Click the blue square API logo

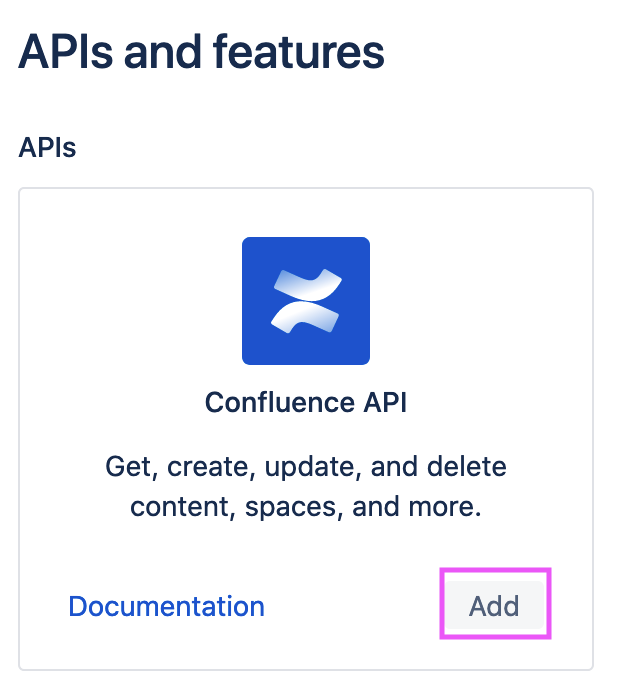click(x=305, y=300)
